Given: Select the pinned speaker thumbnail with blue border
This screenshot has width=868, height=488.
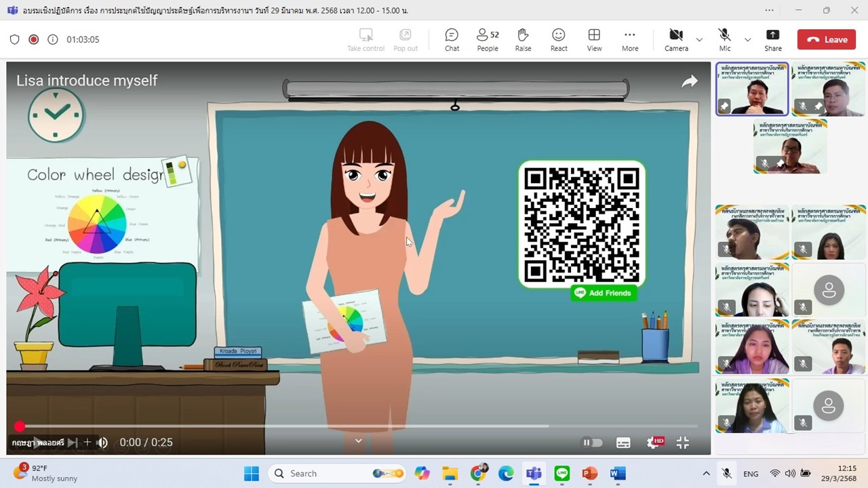Looking at the screenshot, I should 752,89.
